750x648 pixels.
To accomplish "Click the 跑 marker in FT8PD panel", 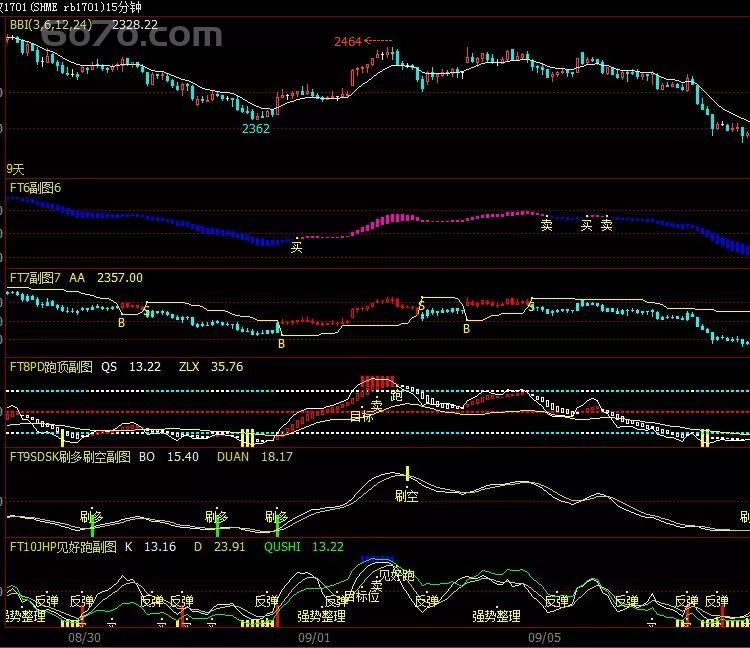I will [x=396, y=395].
